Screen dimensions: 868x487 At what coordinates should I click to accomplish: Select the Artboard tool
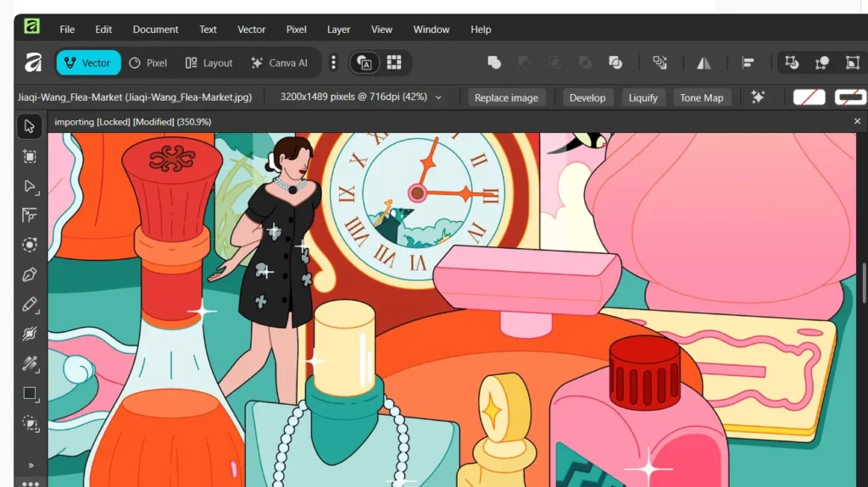[30, 157]
